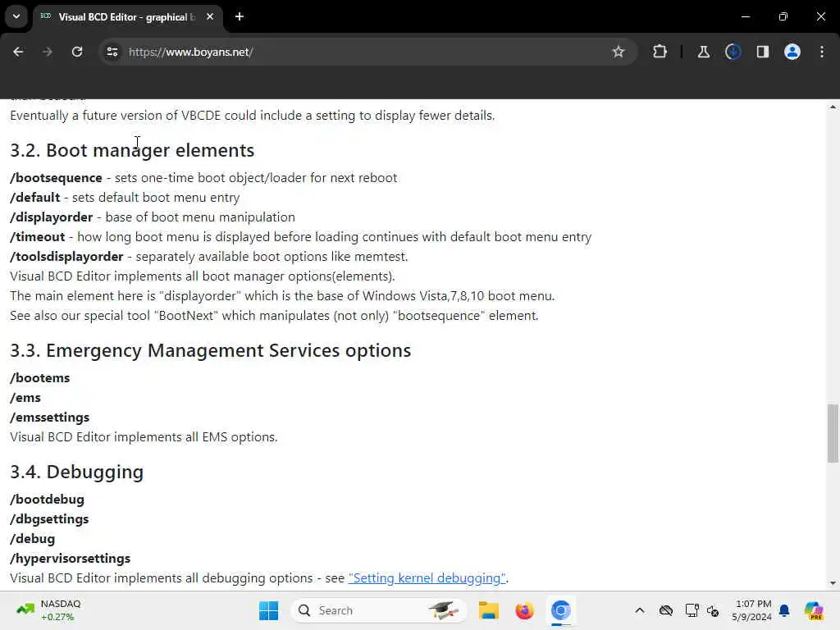Screen dimensions: 840x630
Task: Open File Explorer from the taskbar
Action: [x=489, y=610]
